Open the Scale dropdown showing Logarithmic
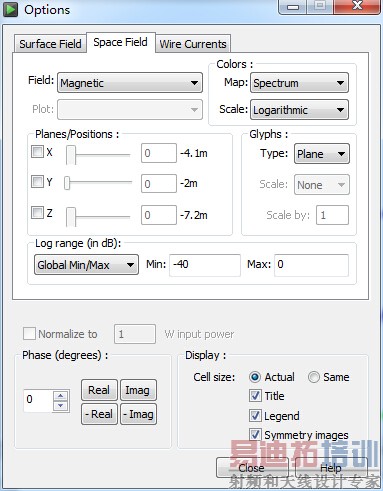Viewport: 383px width, 491px height. pos(299,110)
